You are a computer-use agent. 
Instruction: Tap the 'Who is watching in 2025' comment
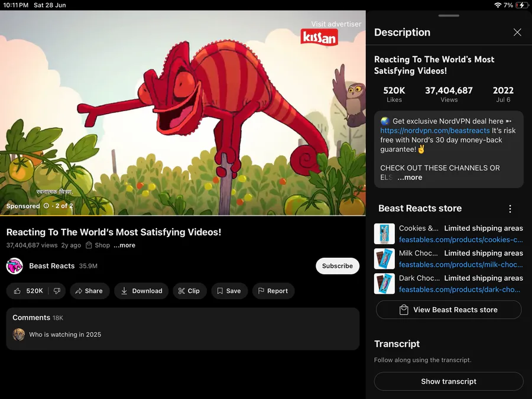(x=65, y=335)
